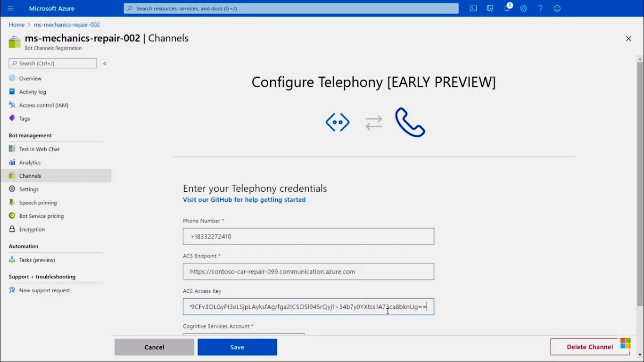
Task: Click the bot connector code icon
Action: click(x=338, y=123)
